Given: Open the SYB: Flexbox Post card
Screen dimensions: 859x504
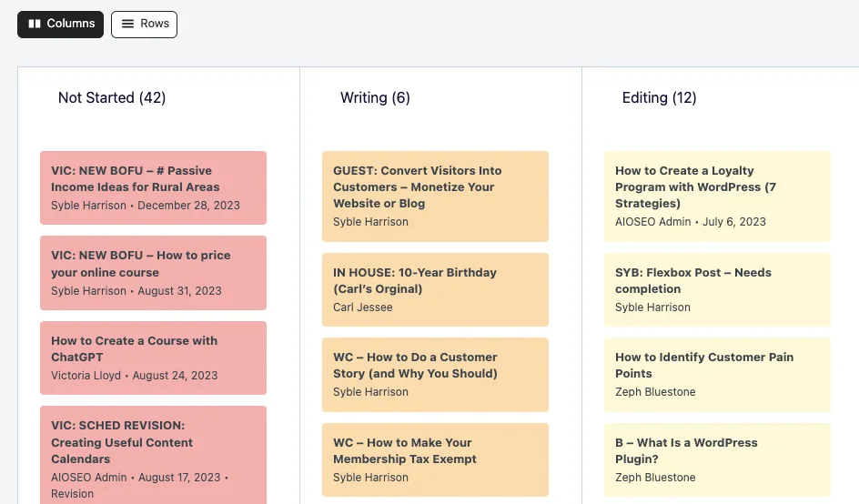Looking at the screenshot, I should pyautogui.click(x=717, y=290).
